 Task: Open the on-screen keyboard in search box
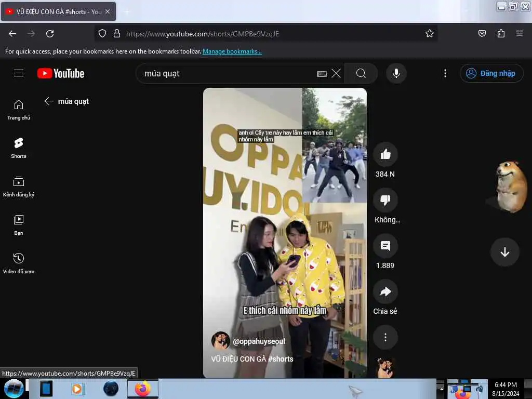[322, 74]
